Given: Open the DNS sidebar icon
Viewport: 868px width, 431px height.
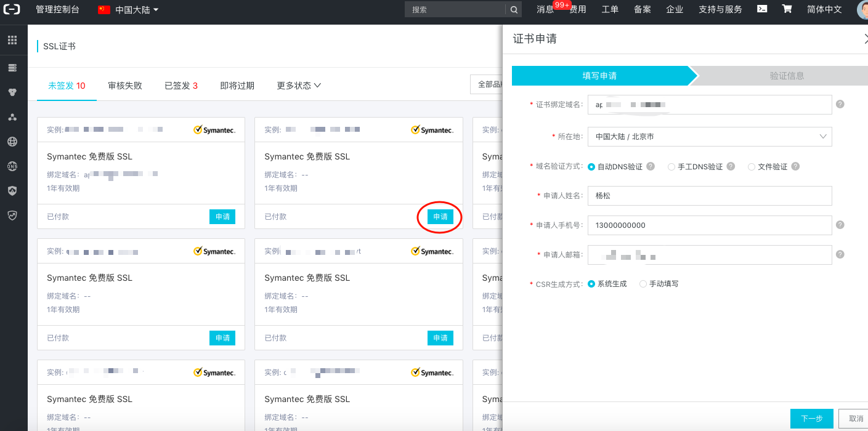Looking at the screenshot, I should tap(12, 166).
